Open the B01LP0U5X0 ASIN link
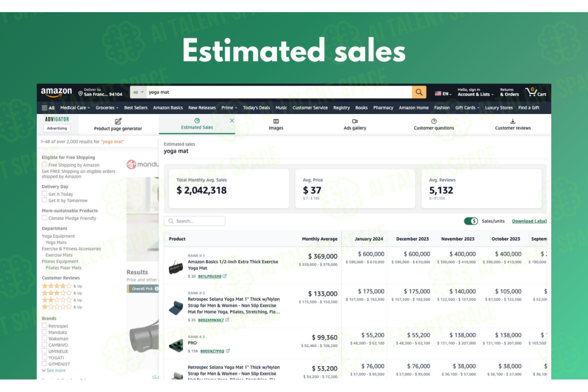 click(x=210, y=276)
